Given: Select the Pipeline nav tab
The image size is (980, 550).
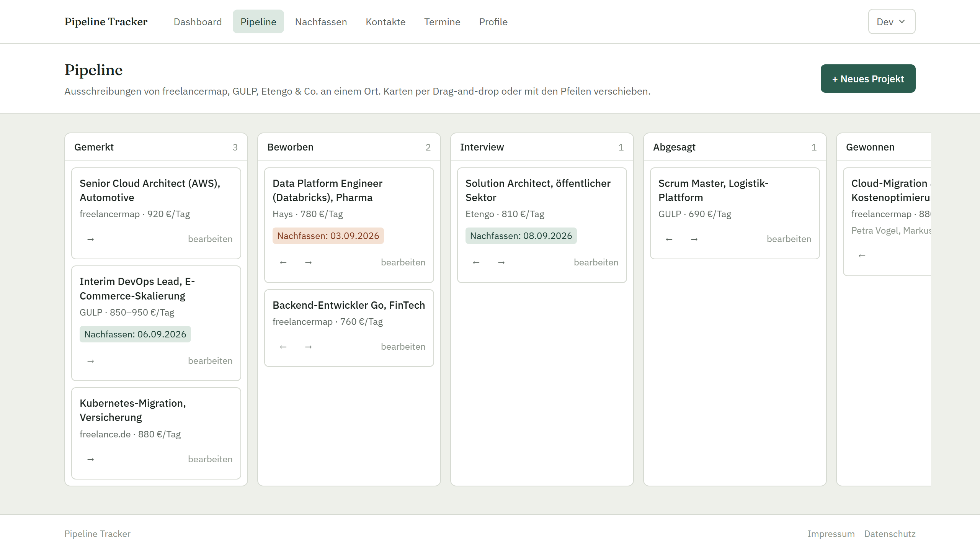Looking at the screenshot, I should (258, 22).
